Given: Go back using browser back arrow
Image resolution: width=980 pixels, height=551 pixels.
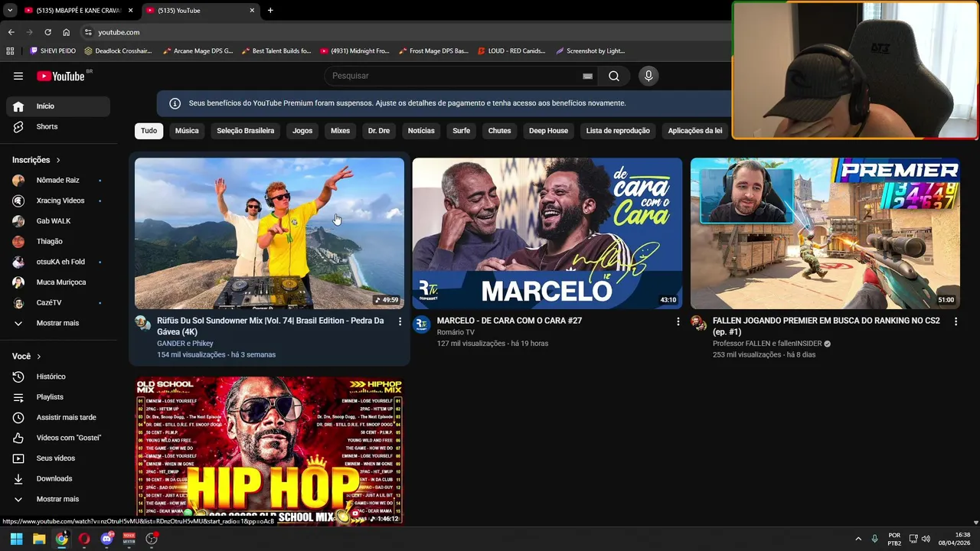Looking at the screenshot, I should pos(11,32).
